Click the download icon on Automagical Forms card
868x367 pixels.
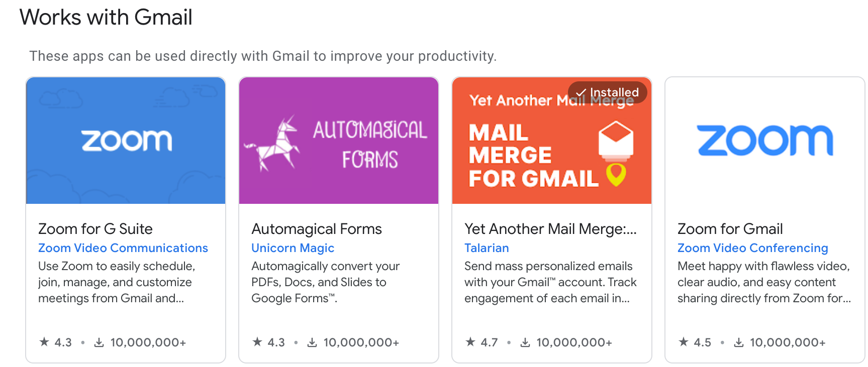(312, 342)
